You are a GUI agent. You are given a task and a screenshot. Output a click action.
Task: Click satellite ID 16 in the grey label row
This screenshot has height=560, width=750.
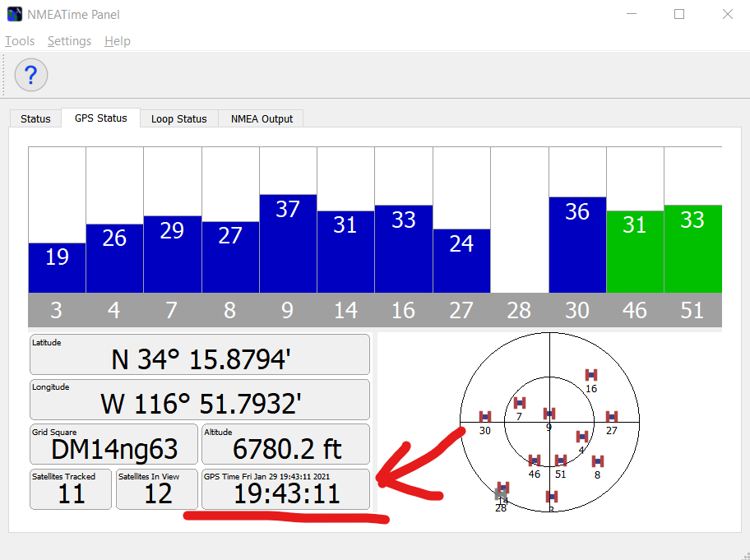[404, 310]
